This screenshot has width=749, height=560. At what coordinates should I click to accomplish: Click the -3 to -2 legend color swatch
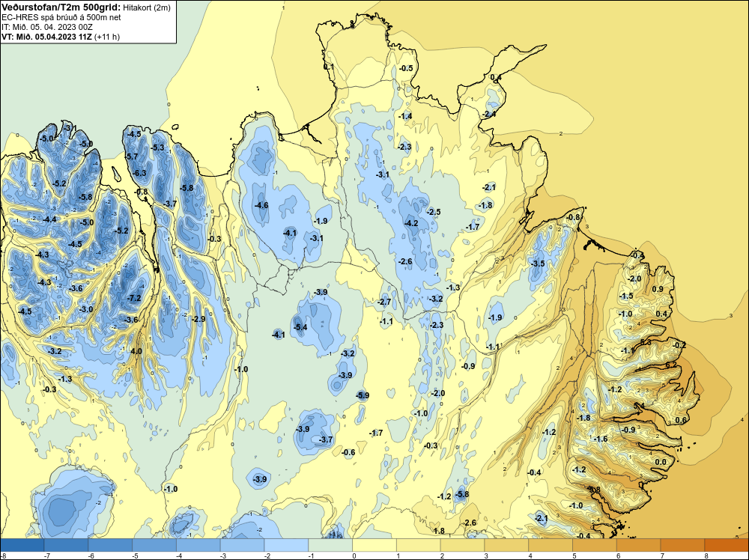click(242, 545)
